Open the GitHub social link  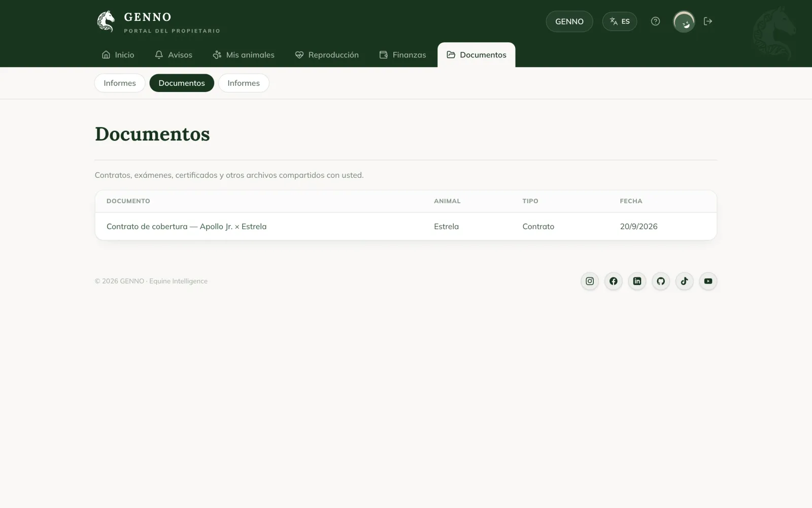(x=661, y=281)
